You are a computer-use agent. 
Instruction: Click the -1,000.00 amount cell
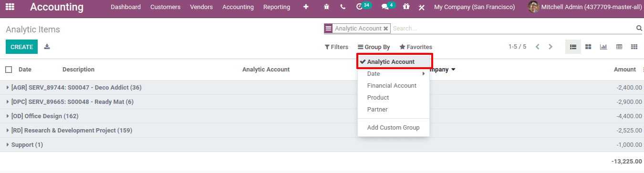point(629,145)
